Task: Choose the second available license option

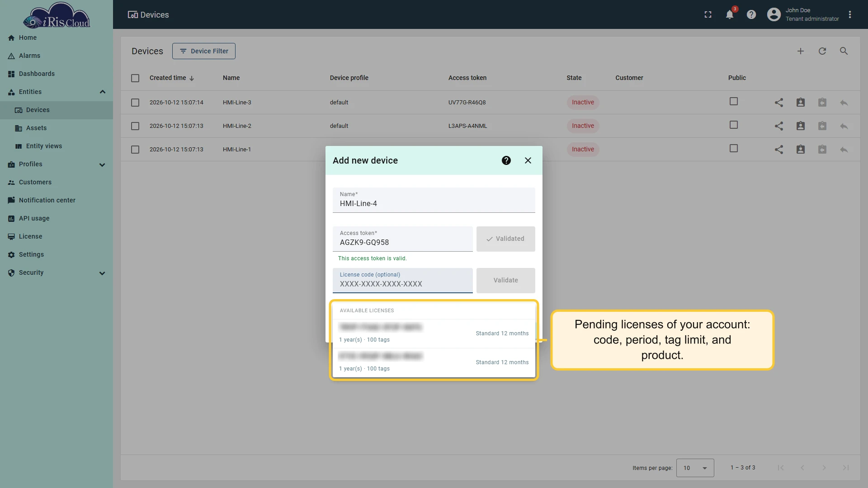Action: click(x=434, y=362)
